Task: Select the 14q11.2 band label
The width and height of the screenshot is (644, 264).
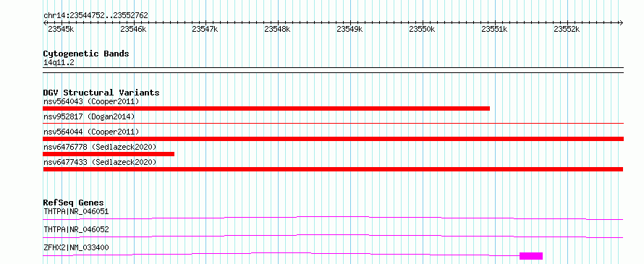Action: pyautogui.click(x=59, y=63)
